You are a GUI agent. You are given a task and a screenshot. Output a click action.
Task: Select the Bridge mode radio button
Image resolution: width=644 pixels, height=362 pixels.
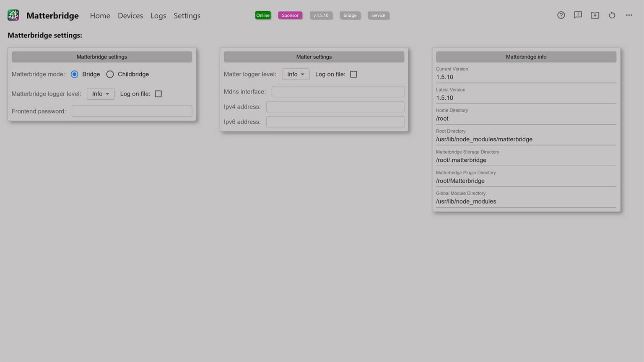pos(74,74)
